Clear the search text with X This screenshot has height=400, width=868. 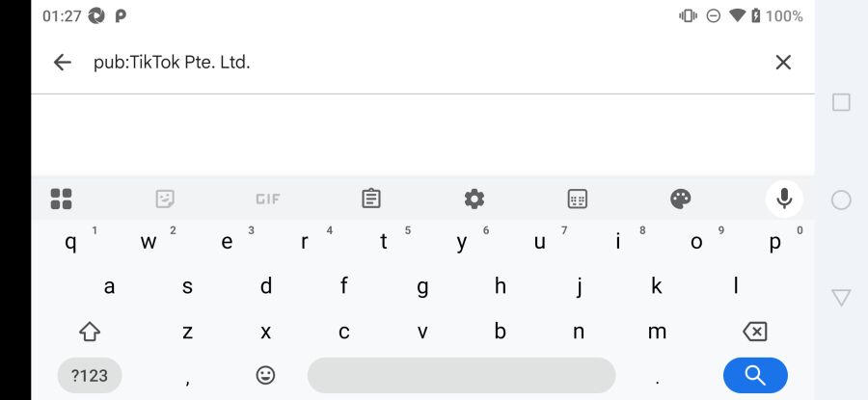pos(783,63)
